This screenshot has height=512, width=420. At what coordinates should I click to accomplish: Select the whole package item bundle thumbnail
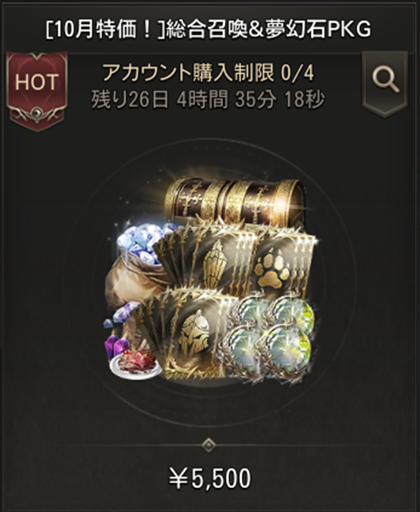[x=208, y=279]
